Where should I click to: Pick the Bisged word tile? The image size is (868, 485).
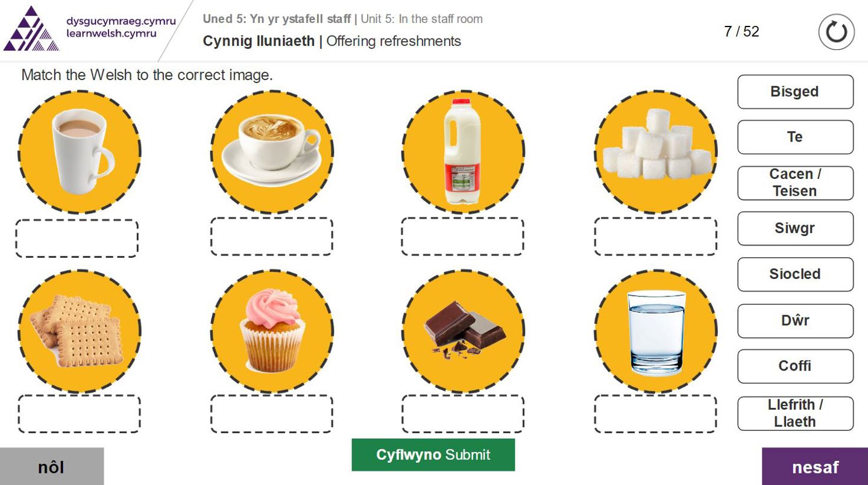(795, 92)
